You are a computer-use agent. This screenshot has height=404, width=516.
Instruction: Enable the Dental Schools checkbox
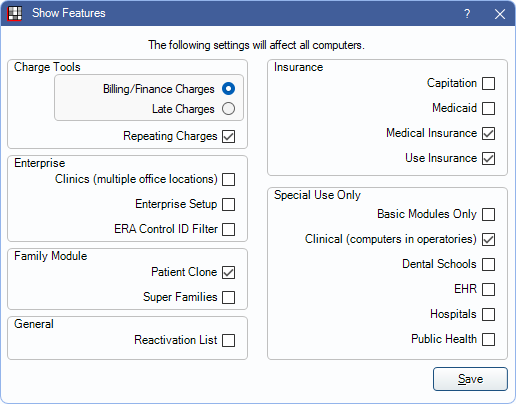click(488, 264)
